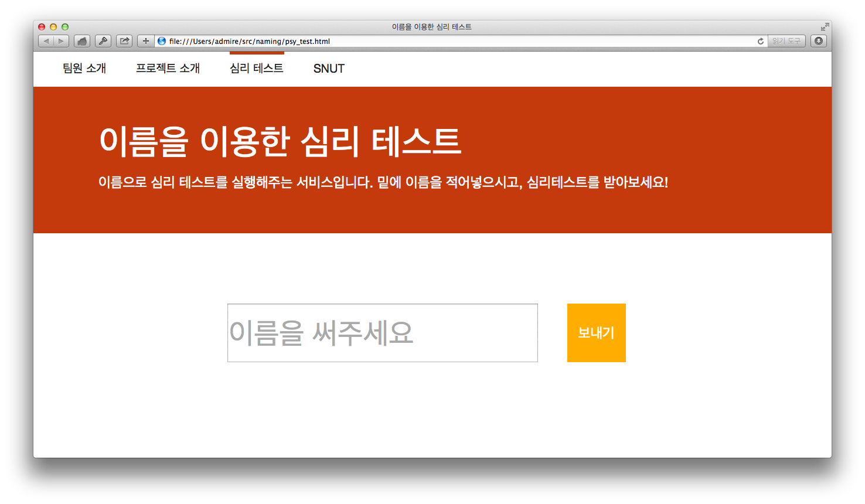Focus the address bar showing psy_test.html
865x504 pixels.
tap(462, 41)
